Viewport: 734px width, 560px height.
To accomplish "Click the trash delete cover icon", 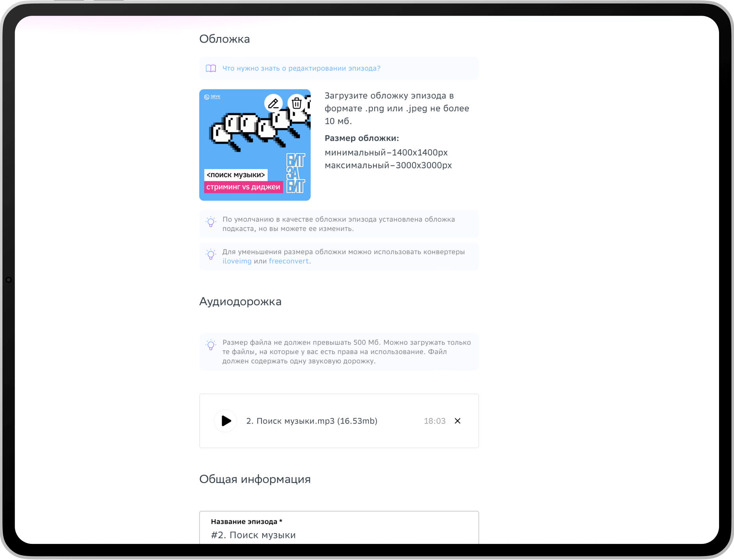I will 297,103.
